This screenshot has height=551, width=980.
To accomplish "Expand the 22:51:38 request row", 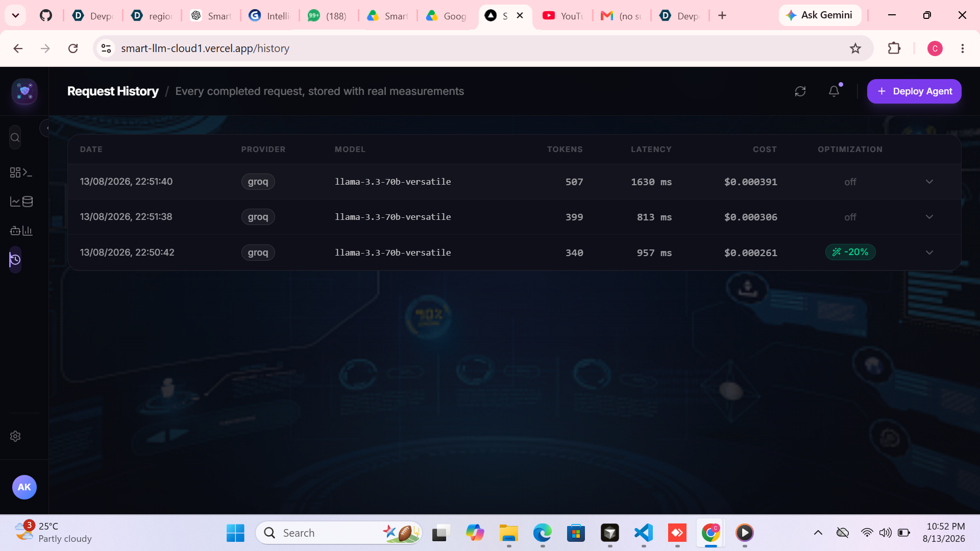I will pos(929,217).
